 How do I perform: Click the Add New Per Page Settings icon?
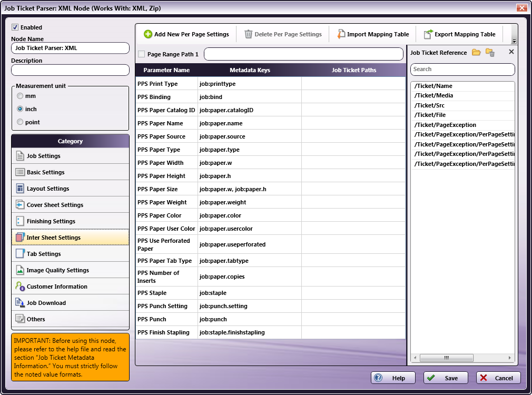click(148, 34)
